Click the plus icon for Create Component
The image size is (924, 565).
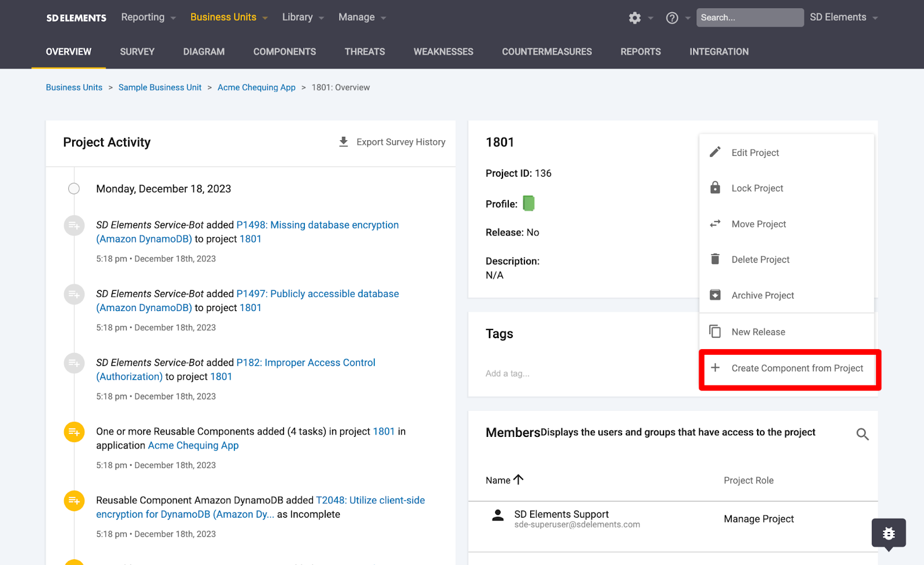(x=715, y=368)
